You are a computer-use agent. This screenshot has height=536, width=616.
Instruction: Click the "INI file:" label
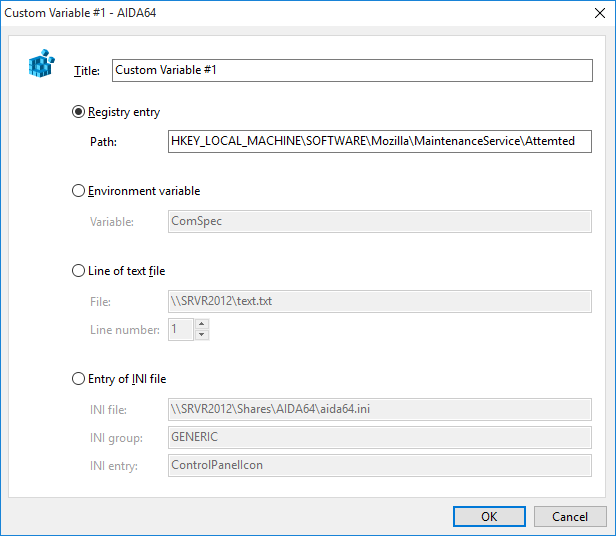[108, 410]
